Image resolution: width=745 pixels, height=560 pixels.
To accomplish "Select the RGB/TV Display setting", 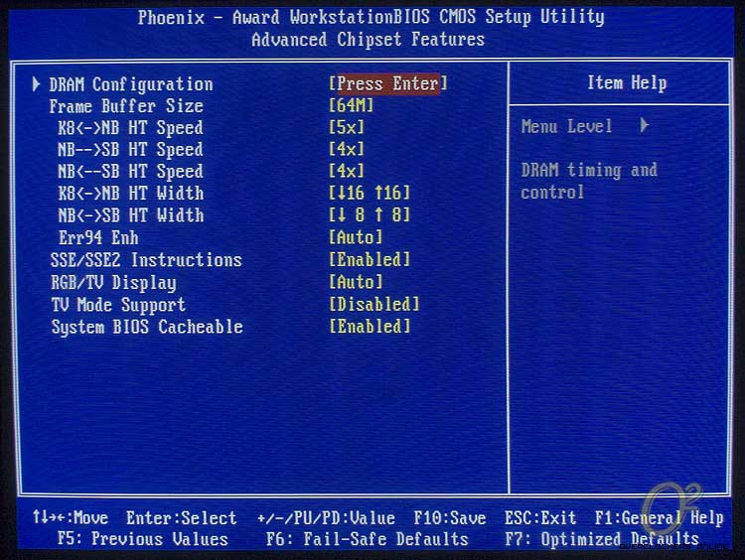I will 113,283.
